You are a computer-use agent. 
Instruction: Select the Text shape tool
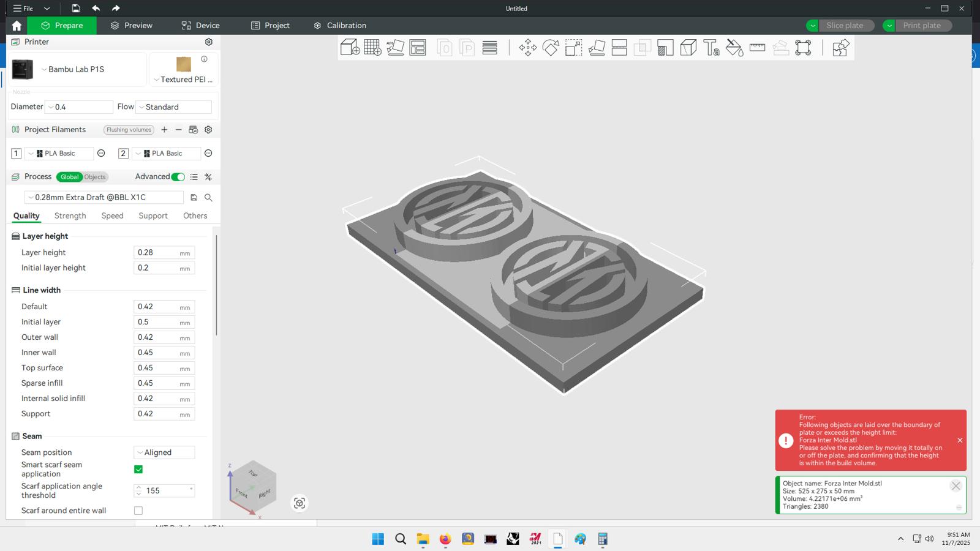tap(711, 48)
